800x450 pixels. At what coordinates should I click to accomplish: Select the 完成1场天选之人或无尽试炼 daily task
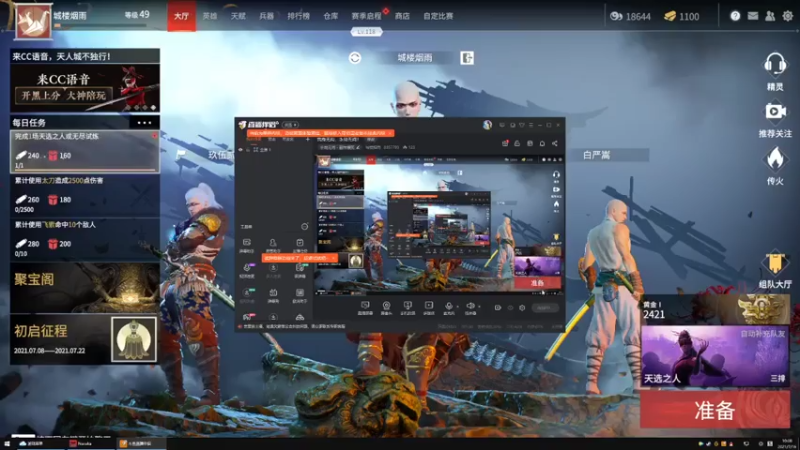click(x=85, y=152)
